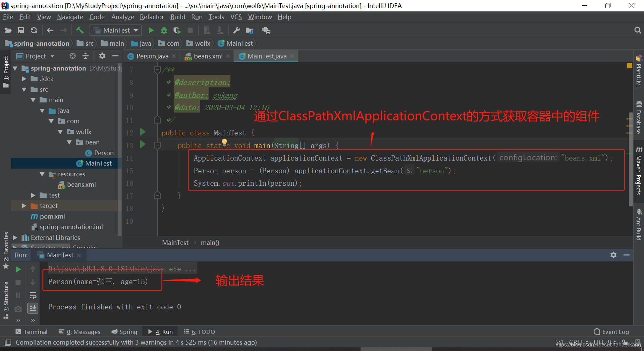Open the File menu
Image resolution: width=644 pixels, height=351 pixels.
click(8, 17)
